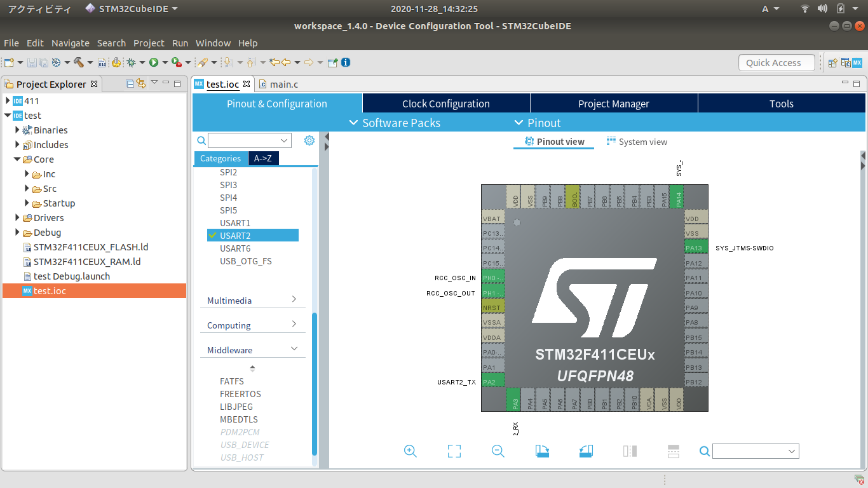
Task: Expand the Multimedia category
Action: click(294, 299)
